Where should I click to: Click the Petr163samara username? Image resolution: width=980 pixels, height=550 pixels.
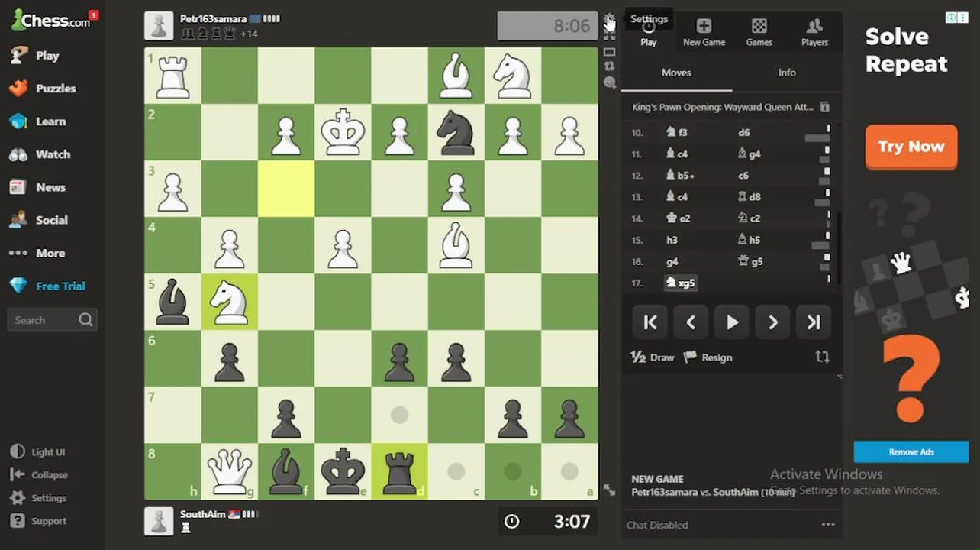point(213,18)
